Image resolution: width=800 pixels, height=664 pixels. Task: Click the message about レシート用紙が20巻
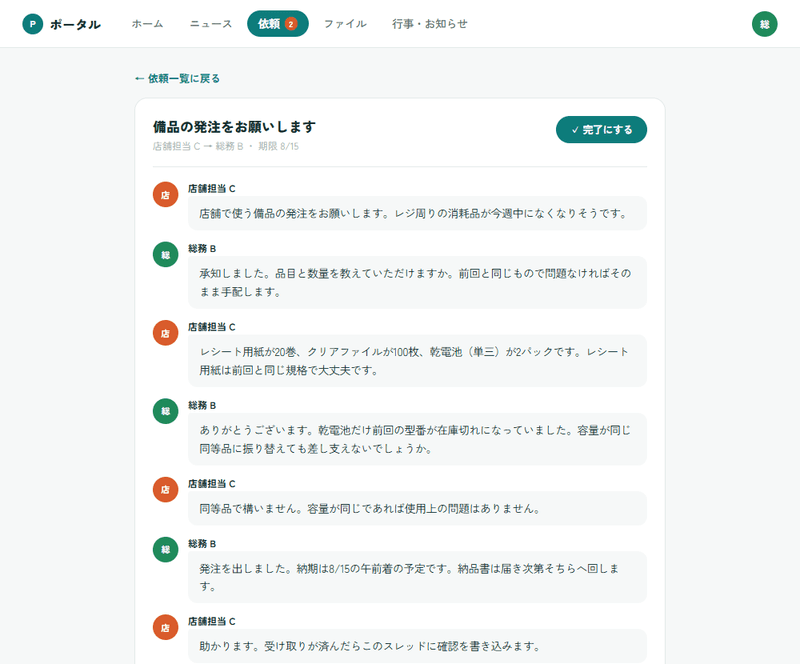[417, 361]
